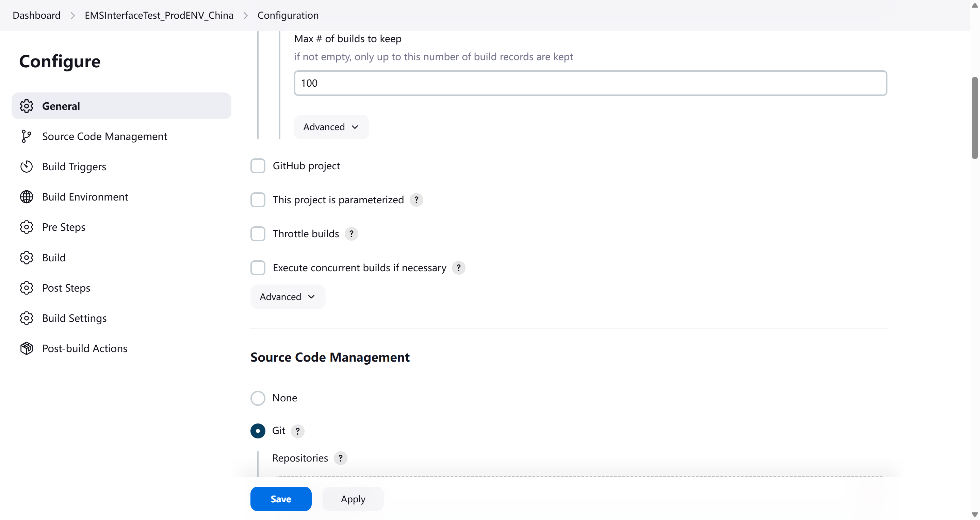Click the Max builds to keep field
Screen dimensions: 980x520
pos(590,83)
